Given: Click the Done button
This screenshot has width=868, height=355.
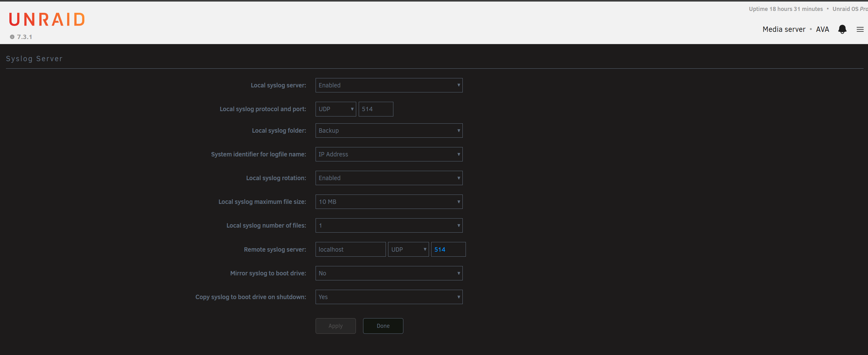Looking at the screenshot, I should [x=383, y=326].
